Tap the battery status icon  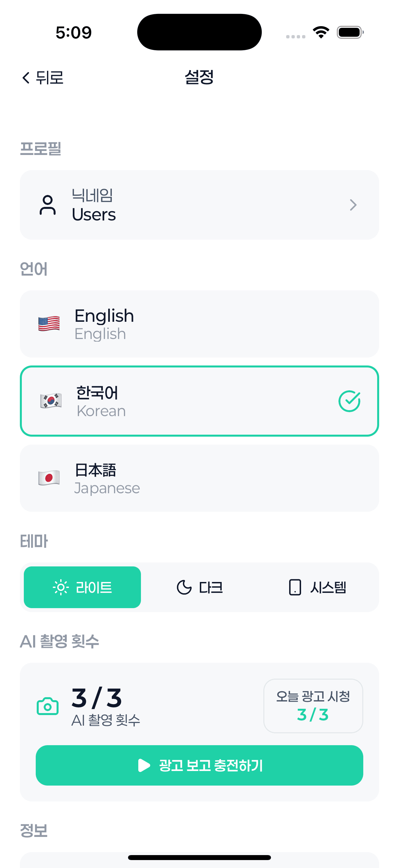[x=350, y=32]
